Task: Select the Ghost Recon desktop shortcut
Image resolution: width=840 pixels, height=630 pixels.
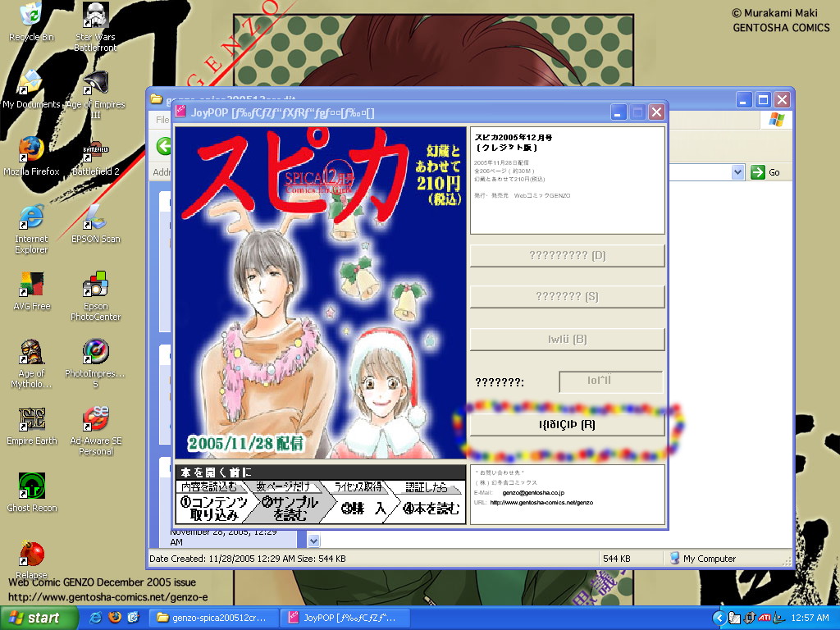Action: [x=31, y=487]
